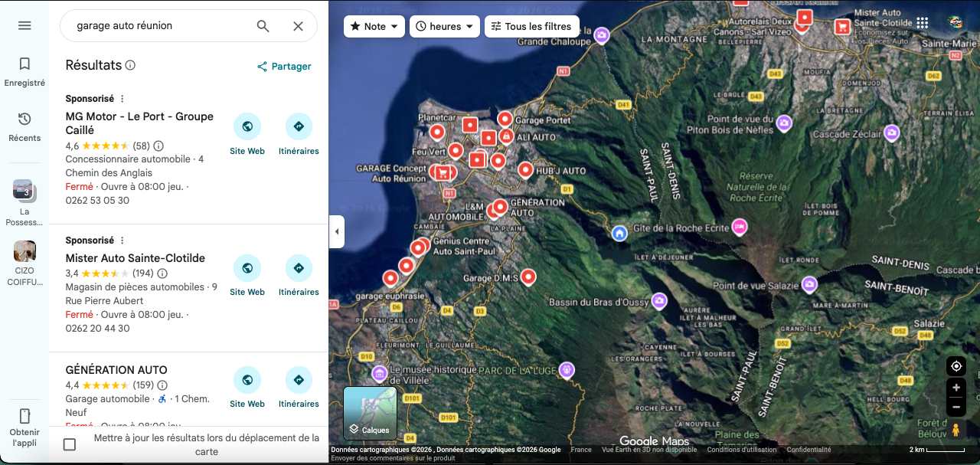This screenshot has height=465, width=980.
Task: Open Google apps grid icon
Action: coord(922,23)
